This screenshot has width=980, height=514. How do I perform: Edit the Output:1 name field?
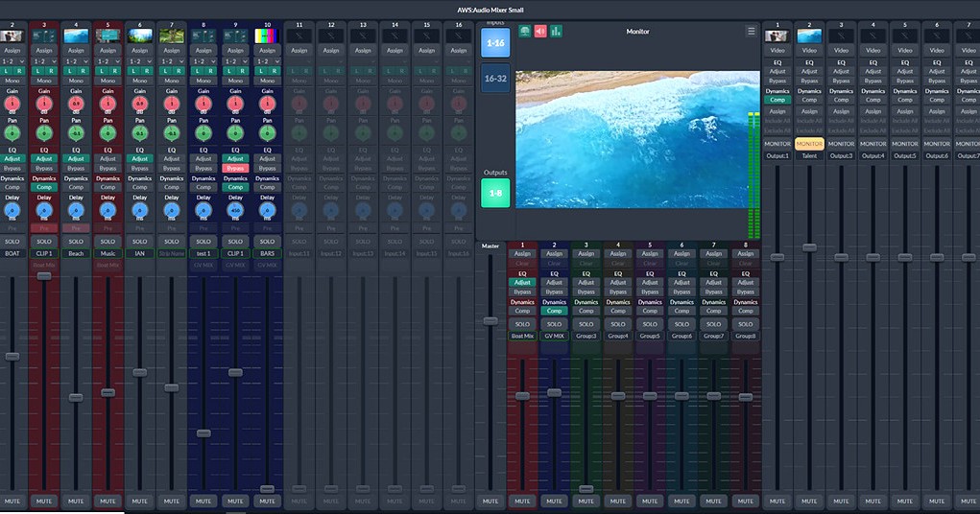point(777,156)
